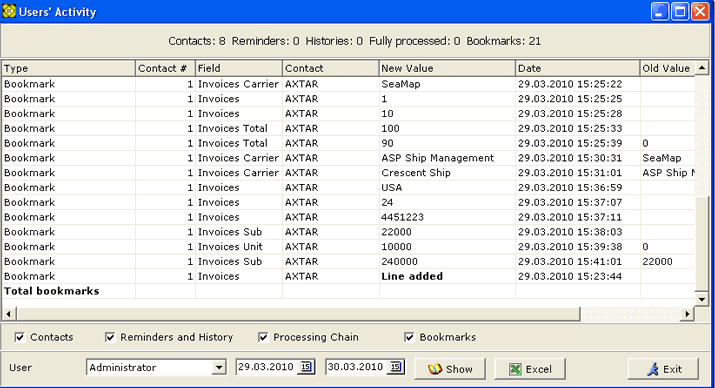Click the date 29.03.2010 15:41:01

578,261
